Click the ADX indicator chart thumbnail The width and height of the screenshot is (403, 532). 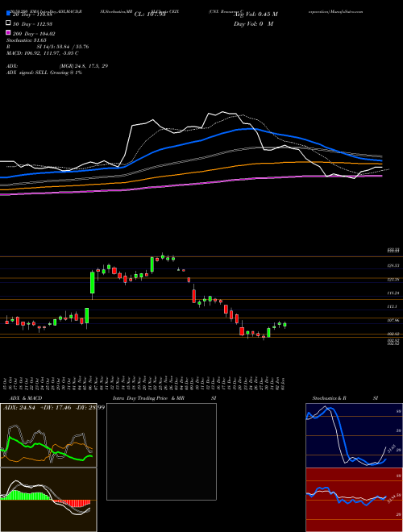coord(48,435)
